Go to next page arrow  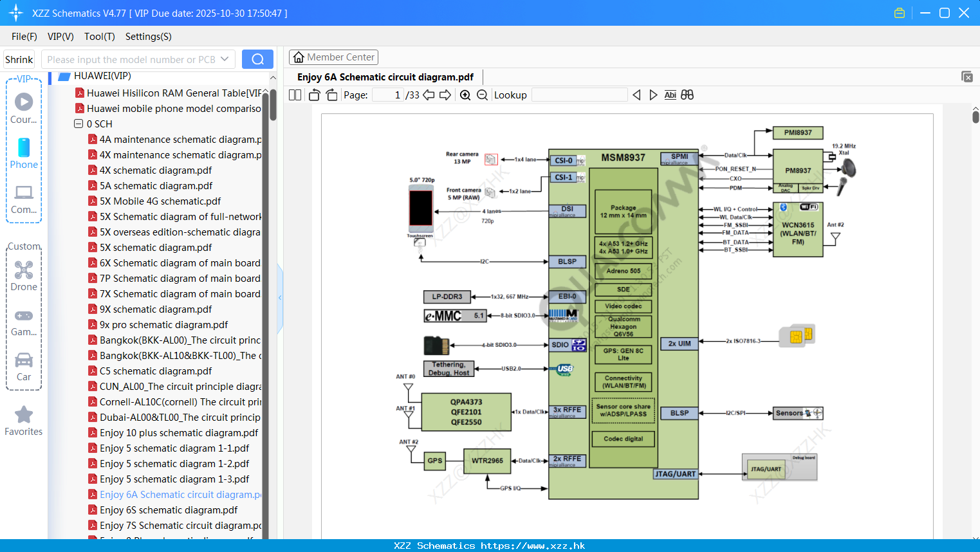pyautogui.click(x=445, y=95)
